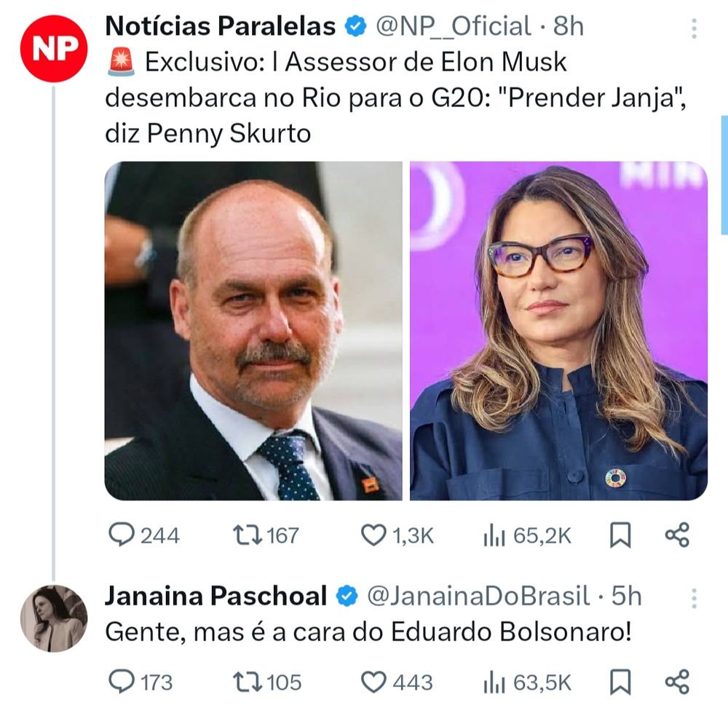This screenshot has height=716, width=728.
Task: Share the Notícias Paralelas tweet
Action: pyautogui.click(x=676, y=536)
